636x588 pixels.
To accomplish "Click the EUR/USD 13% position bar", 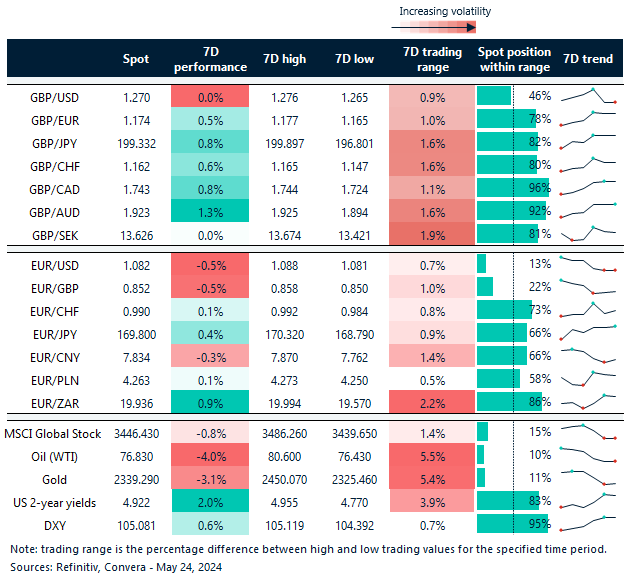I will [482, 264].
